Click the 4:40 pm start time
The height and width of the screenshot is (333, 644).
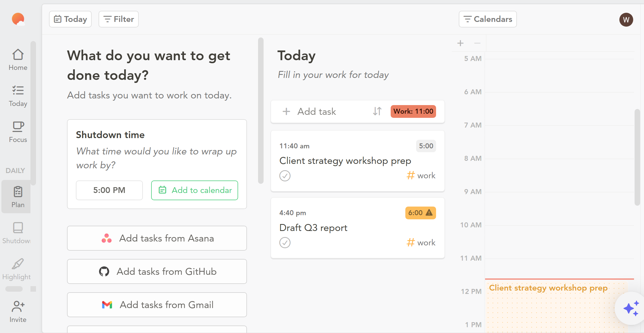click(x=293, y=213)
